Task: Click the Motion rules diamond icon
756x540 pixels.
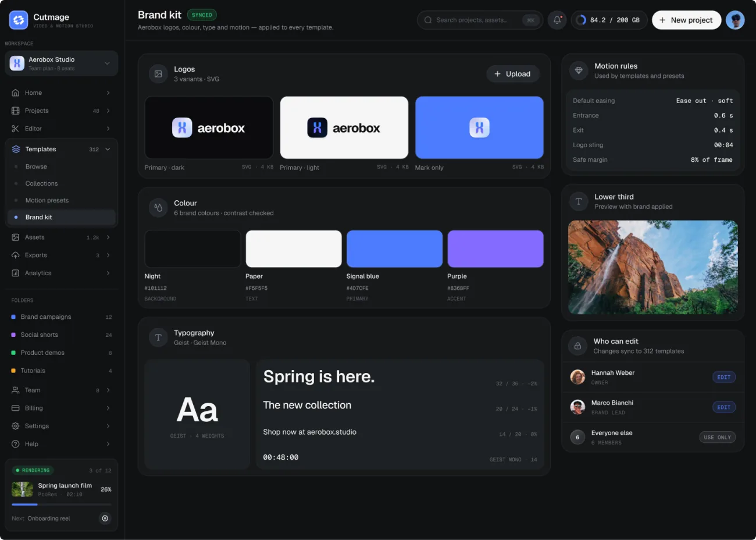Action: pos(579,70)
